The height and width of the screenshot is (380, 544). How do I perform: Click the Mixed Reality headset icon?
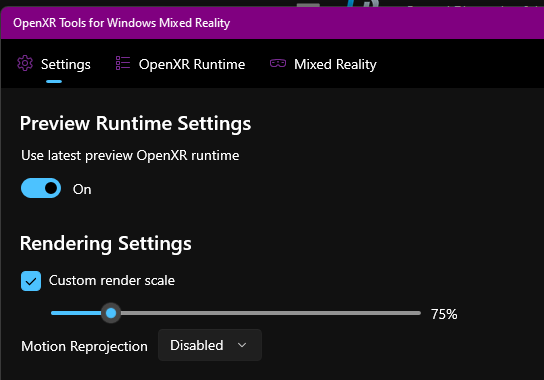[x=278, y=63]
